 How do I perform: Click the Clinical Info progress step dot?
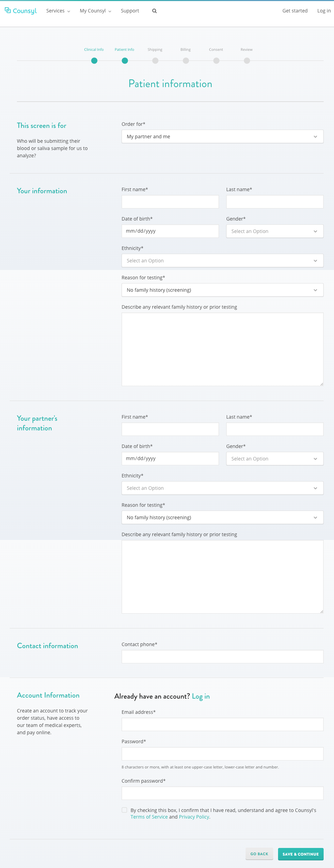click(94, 61)
